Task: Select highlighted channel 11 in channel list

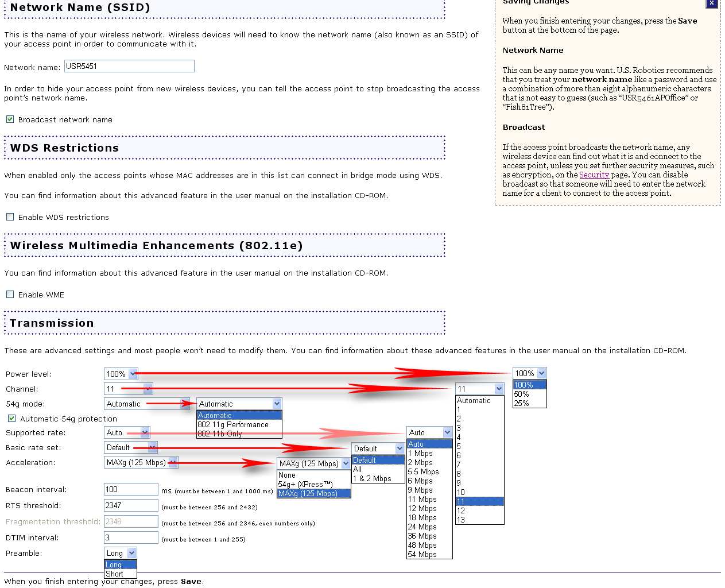Action: point(480,501)
